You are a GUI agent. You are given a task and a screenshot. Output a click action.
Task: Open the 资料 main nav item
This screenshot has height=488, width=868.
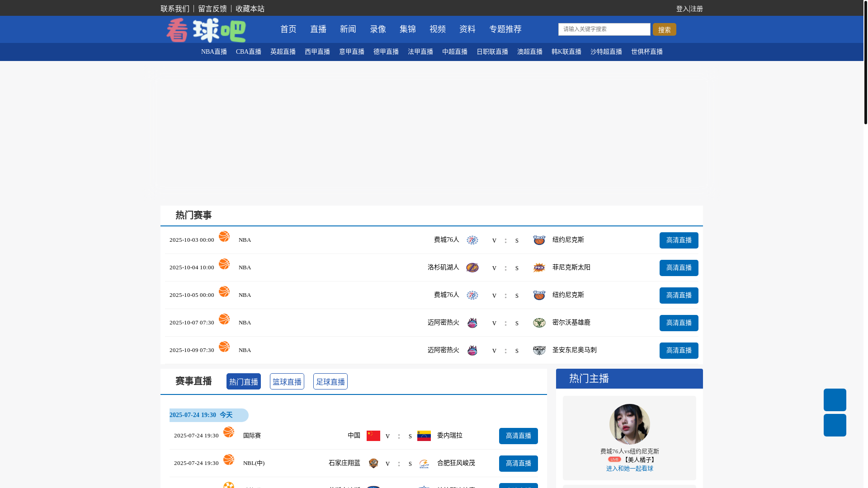tap(467, 29)
